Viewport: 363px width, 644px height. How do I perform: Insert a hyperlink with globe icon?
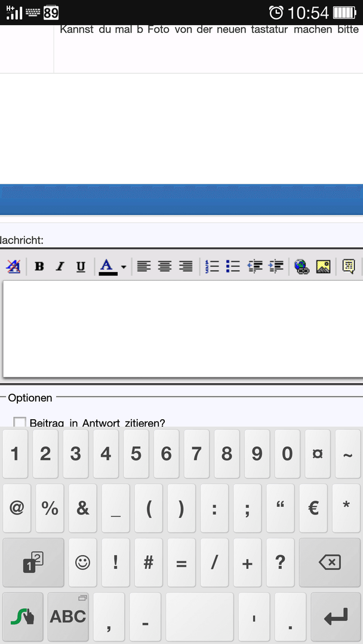coord(302,267)
